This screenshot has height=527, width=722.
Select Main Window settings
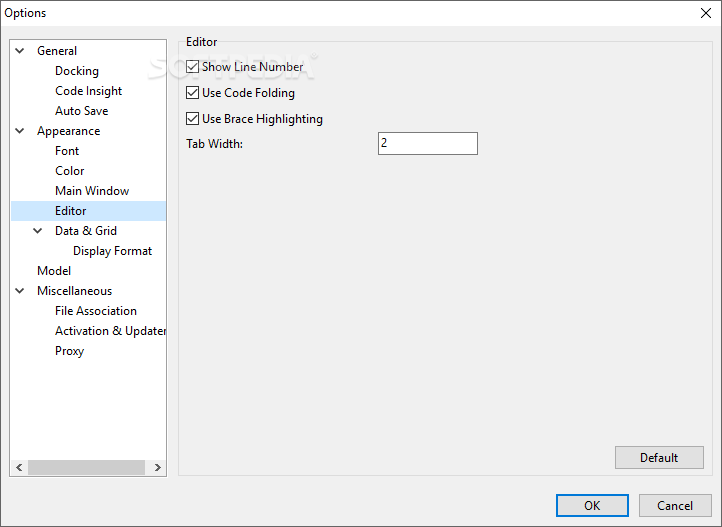pyautogui.click(x=92, y=191)
